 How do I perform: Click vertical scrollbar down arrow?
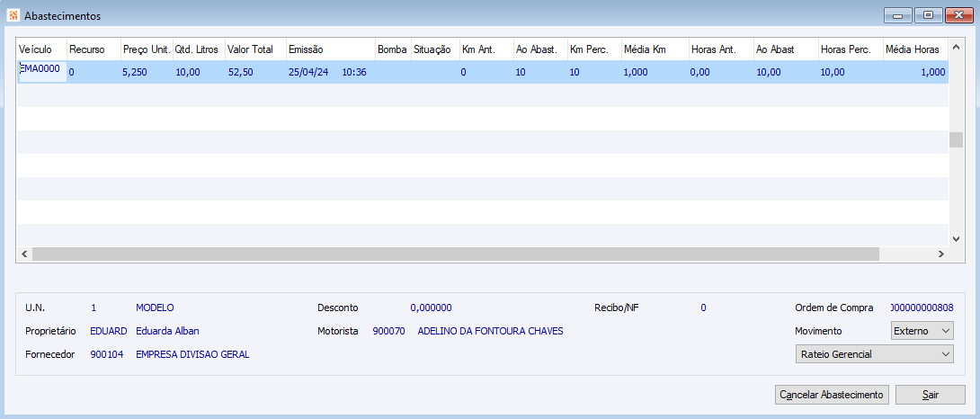click(x=956, y=239)
